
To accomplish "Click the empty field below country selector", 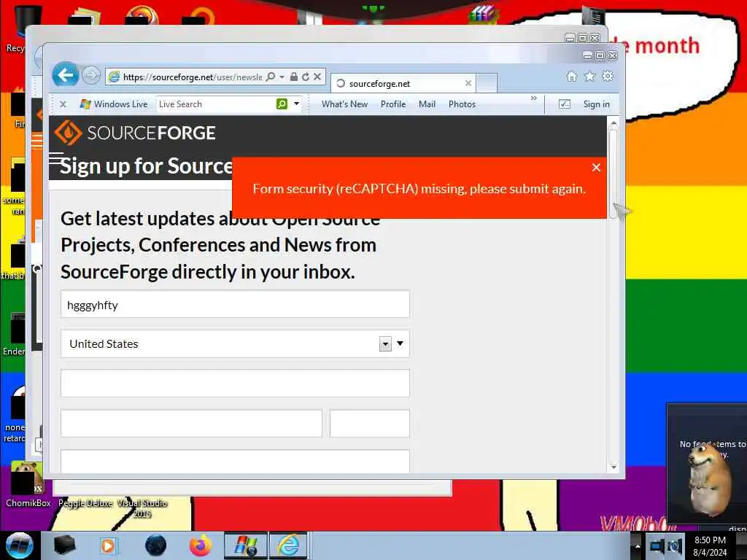I will tap(235, 384).
